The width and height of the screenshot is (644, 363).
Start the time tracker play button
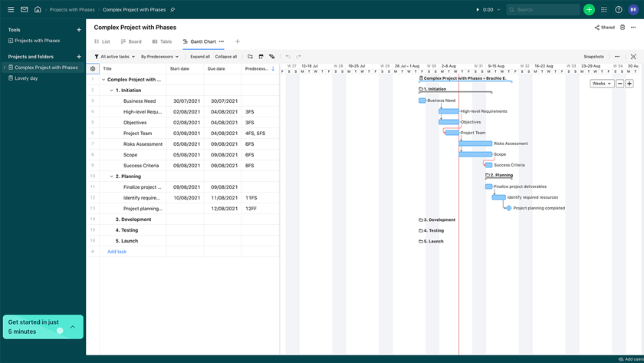pyautogui.click(x=478, y=10)
